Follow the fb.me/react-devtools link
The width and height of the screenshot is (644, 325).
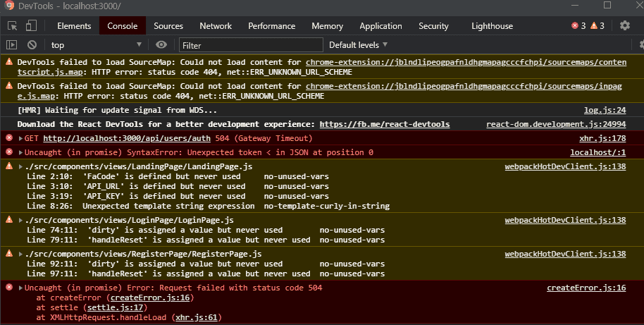pos(385,124)
